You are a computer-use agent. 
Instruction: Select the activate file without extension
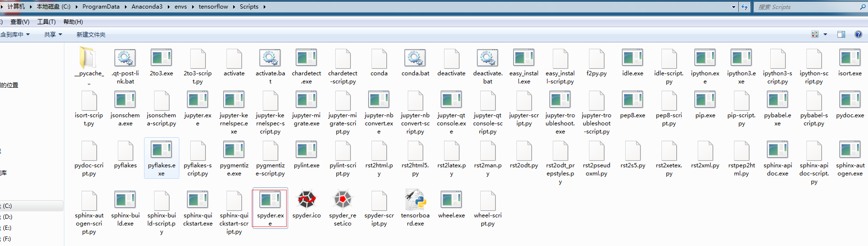click(x=234, y=62)
